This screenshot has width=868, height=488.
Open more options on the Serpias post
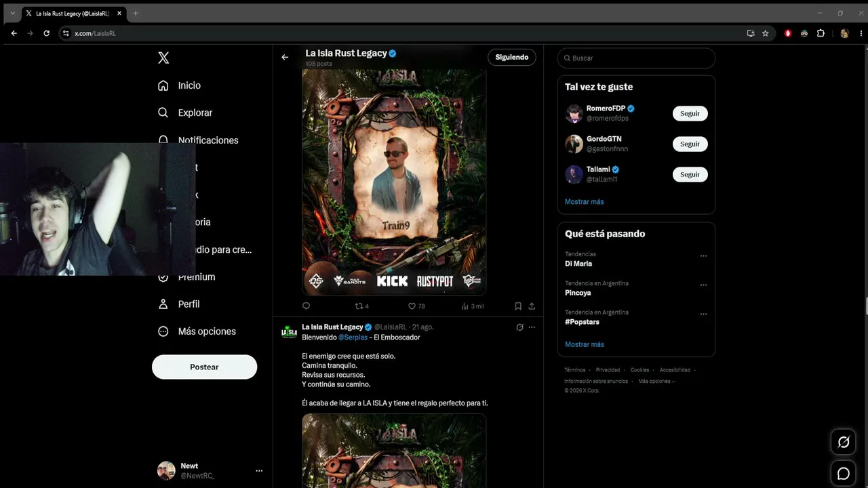532,327
